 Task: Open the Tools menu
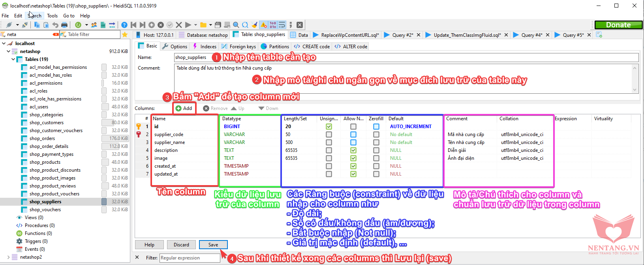tap(52, 16)
